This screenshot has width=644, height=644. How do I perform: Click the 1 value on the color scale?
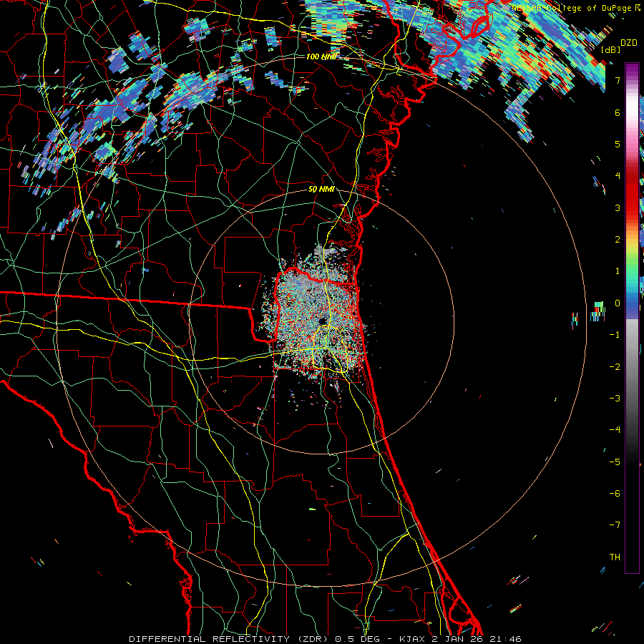(x=618, y=271)
